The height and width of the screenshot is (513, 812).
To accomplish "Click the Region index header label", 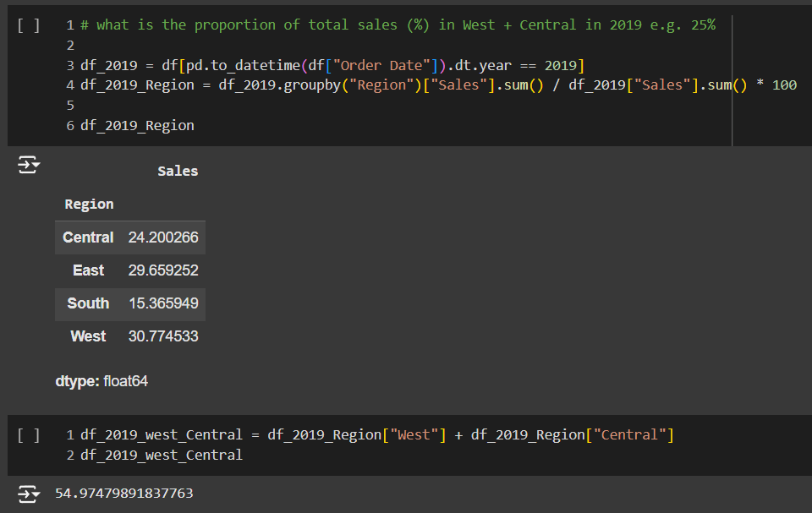I will pos(89,205).
